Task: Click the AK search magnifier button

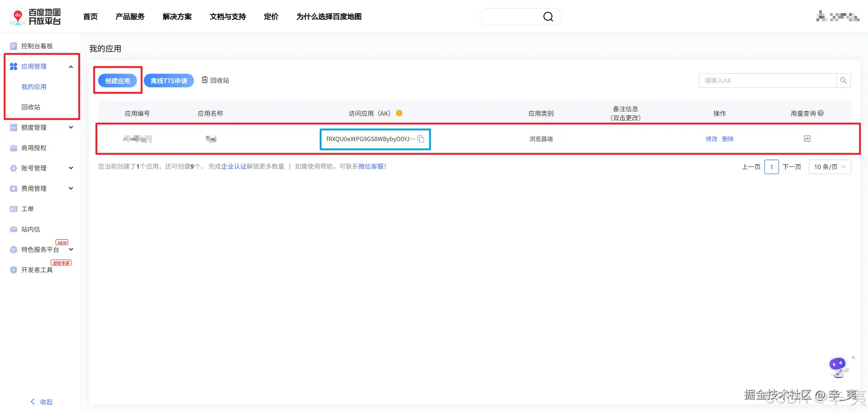Action: (844, 81)
